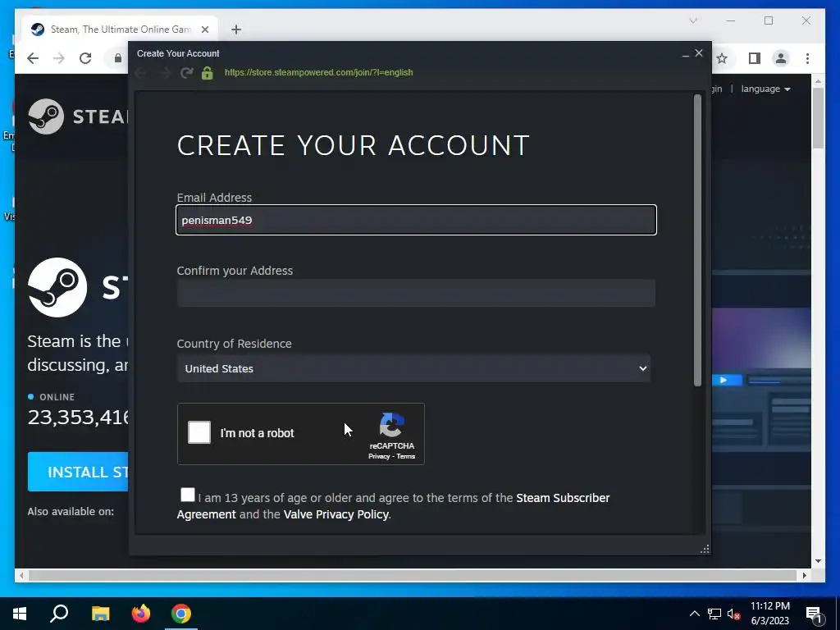
Task: Close the Steam browser tab
Action: (x=204, y=30)
